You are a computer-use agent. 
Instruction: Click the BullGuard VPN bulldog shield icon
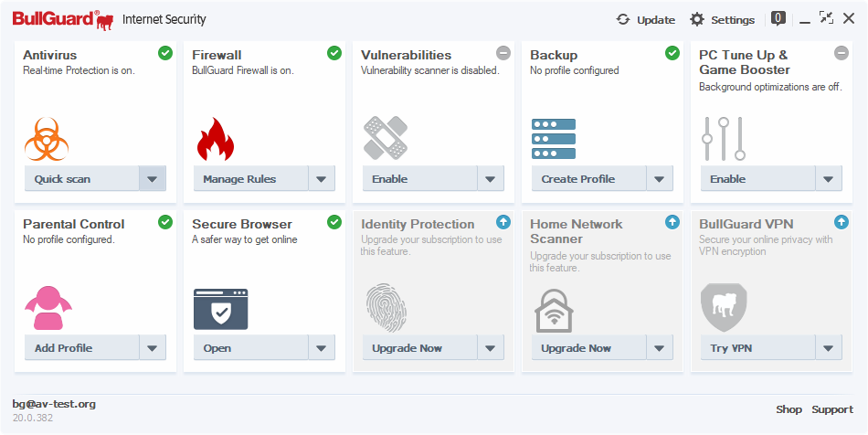pyautogui.click(x=723, y=307)
